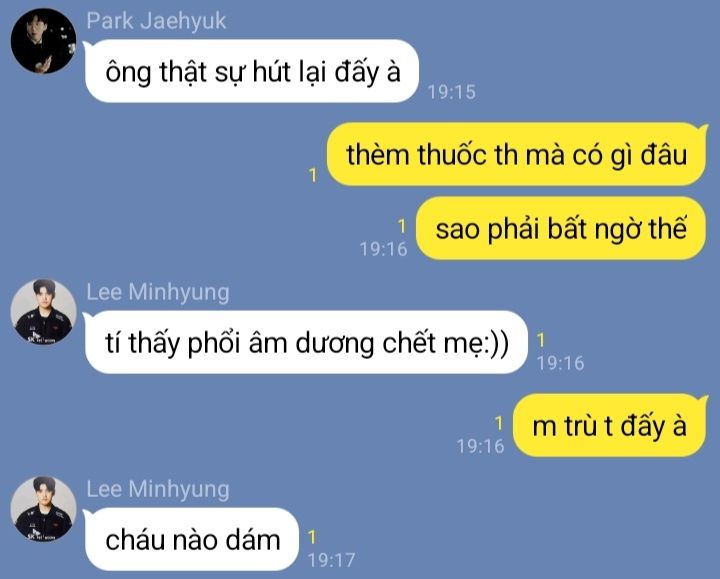
Task: Select the 'sao phải bất ngờ thế' message
Action: 561,228
